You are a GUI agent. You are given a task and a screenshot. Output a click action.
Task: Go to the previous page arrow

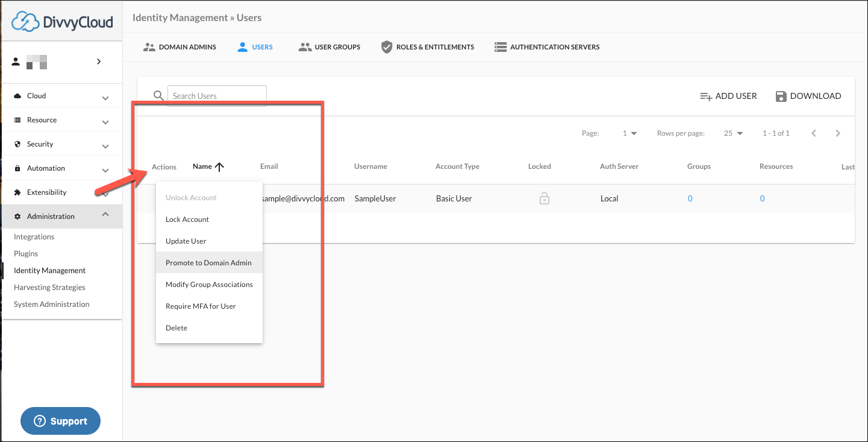tap(814, 133)
